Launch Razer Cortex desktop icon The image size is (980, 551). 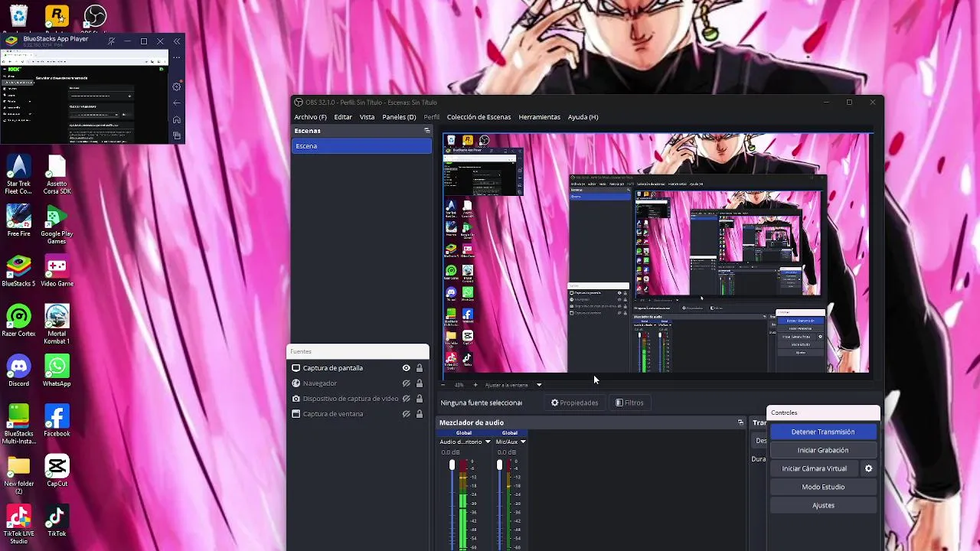tap(18, 321)
